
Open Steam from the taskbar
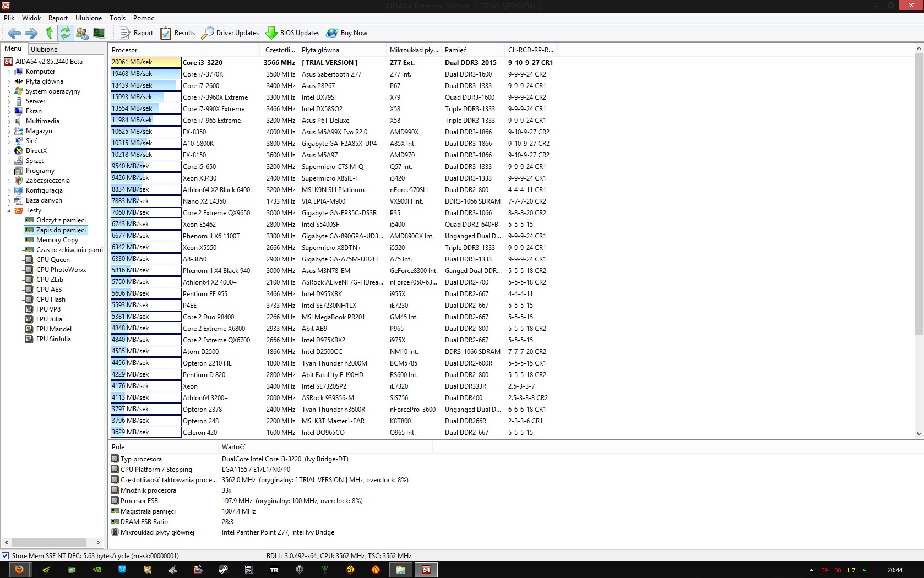pyautogui.click(x=223, y=570)
